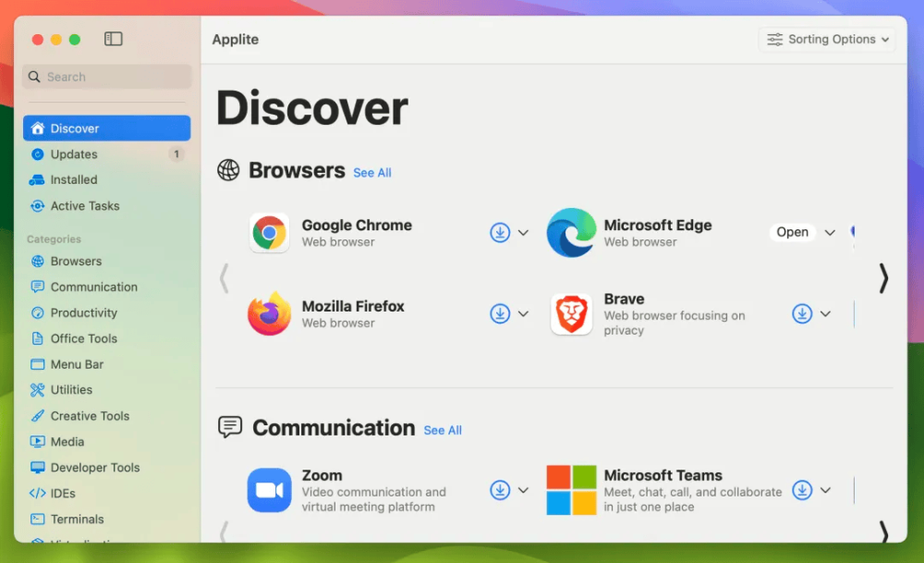The image size is (924, 563).
Task: Click the Microsoft Teams app title
Action: click(663, 475)
